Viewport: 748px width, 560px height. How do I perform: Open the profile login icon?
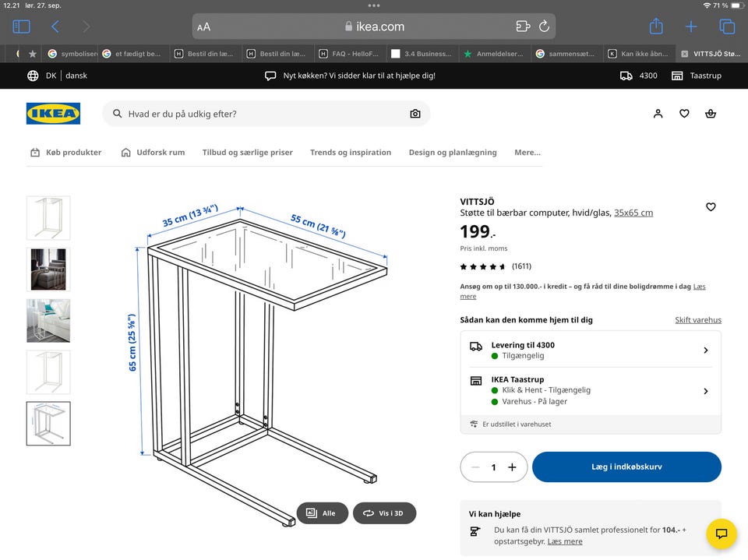tap(658, 114)
